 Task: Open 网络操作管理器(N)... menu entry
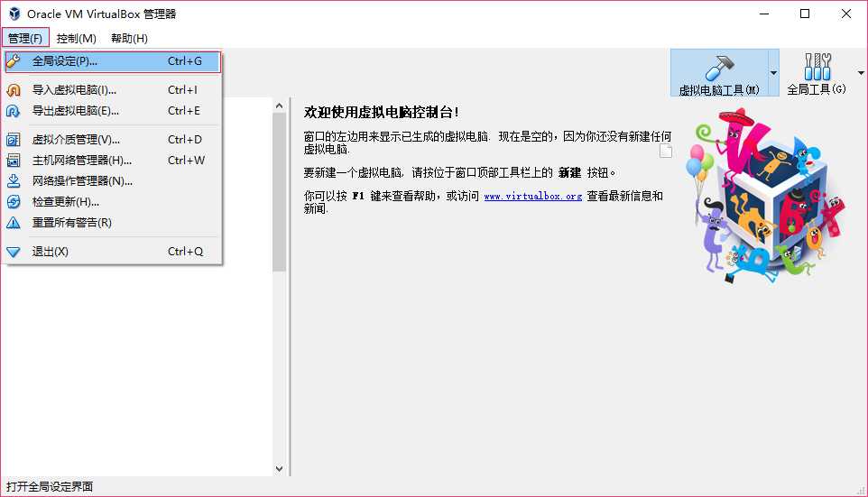pyautogui.click(x=113, y=181)
